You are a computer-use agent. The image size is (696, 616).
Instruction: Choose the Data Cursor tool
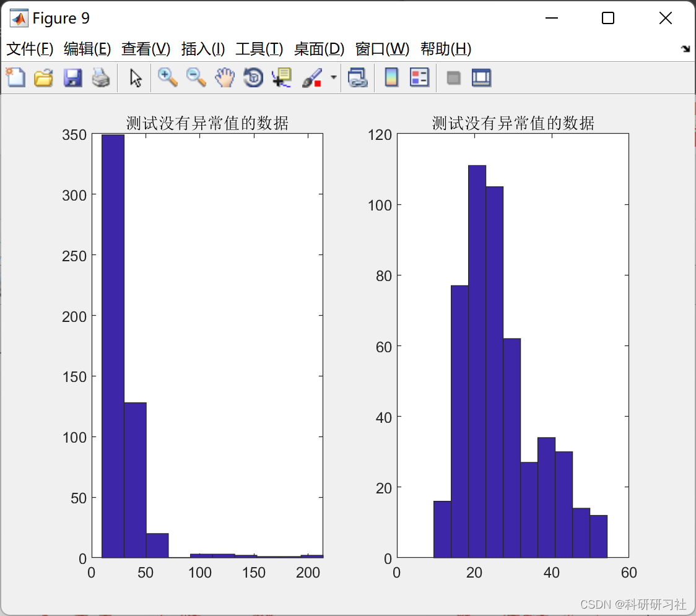(x=282, y=77)
